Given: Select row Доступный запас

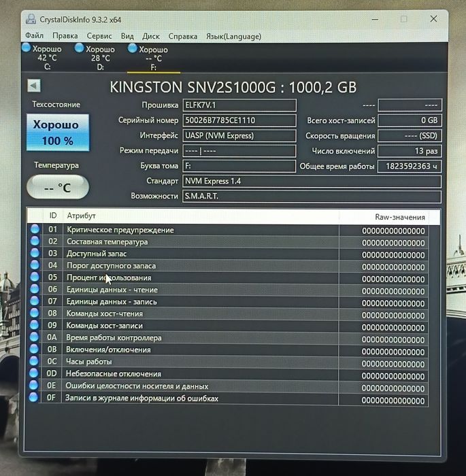Looking at the screenshot, I should 229,254.
